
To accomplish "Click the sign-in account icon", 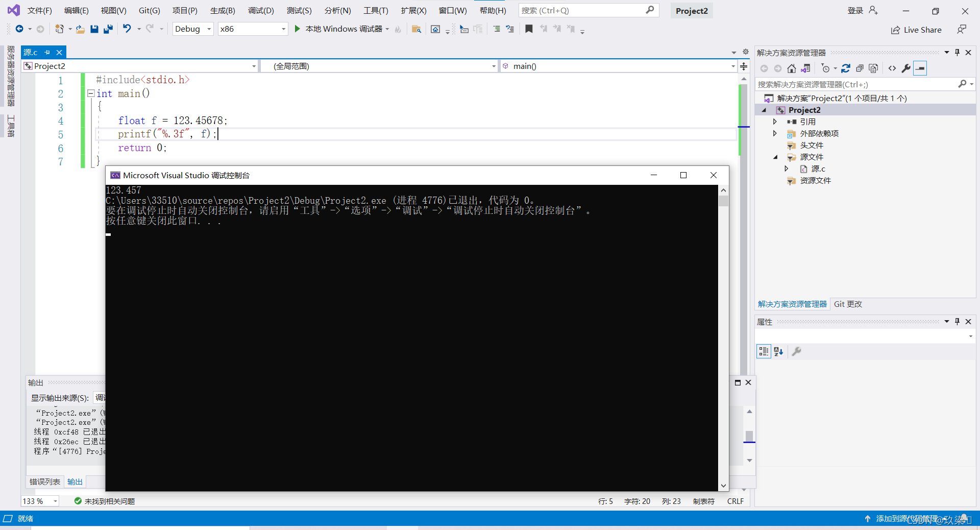I will (x=873, y=10).
